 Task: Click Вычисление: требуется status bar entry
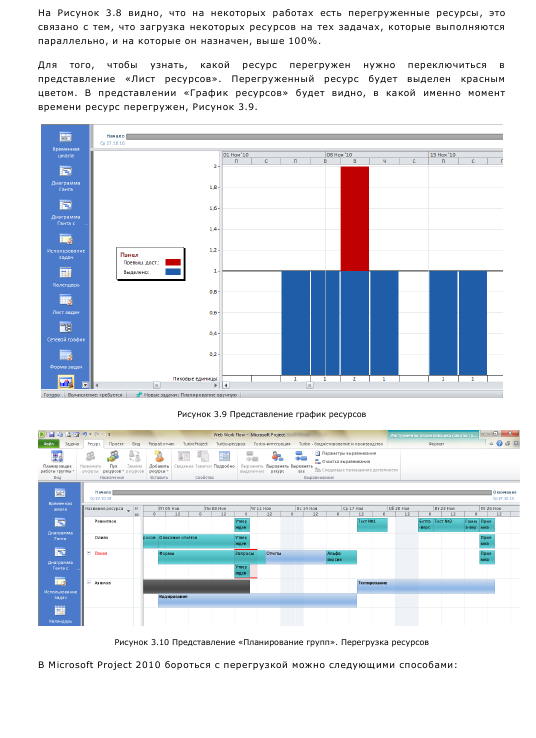[x=95, y=394]
